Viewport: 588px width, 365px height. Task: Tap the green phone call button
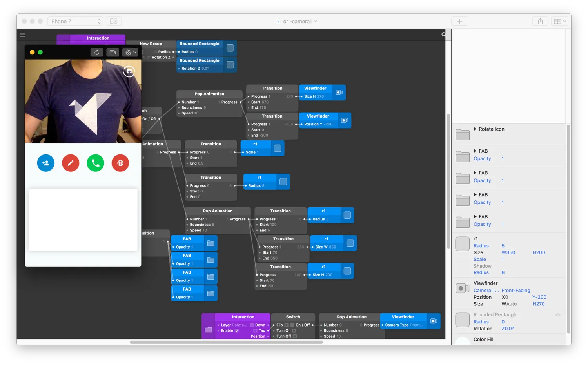click(x=96, y=163)
